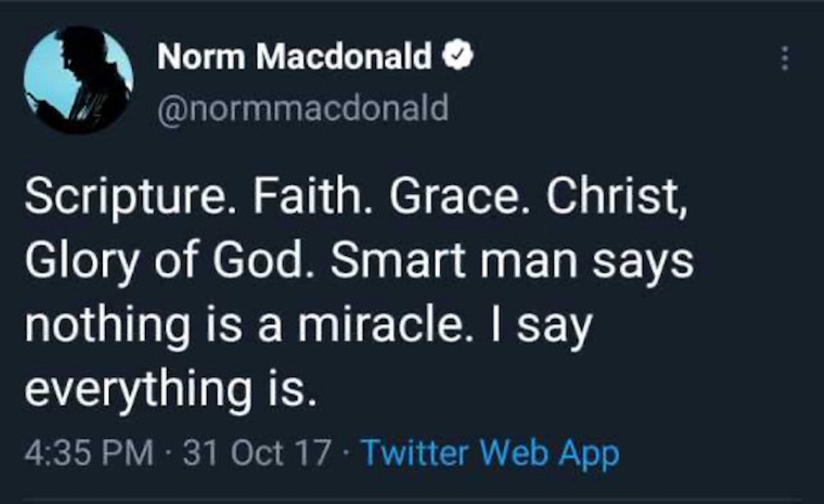Screen dimensions: 824x504
Task: Open Norm Macdonald's profile picture
Action: point(78,80)
